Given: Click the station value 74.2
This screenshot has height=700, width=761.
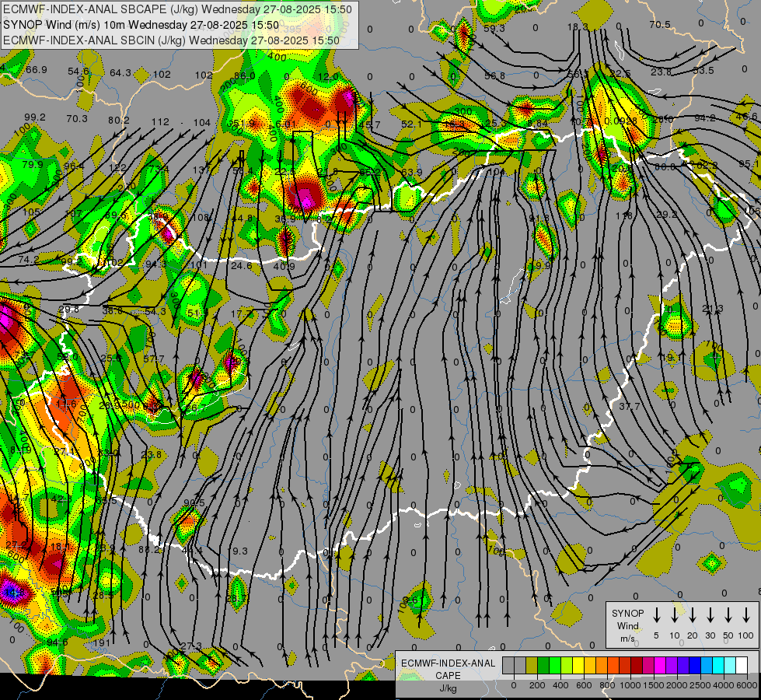Looking at the screenshot, I should tap(29, 260).
